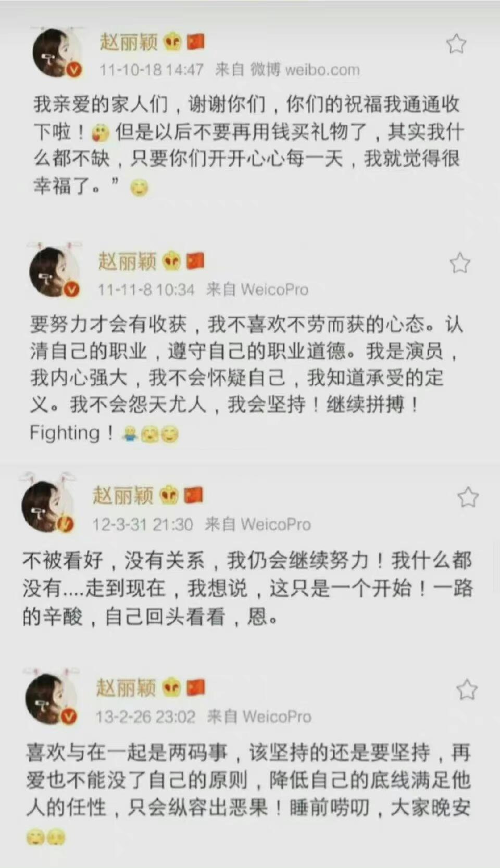This screenshot has width=500, height=868.
Task: Click timestamp 11-10-18 14:47
Action: tap(151, 69)
